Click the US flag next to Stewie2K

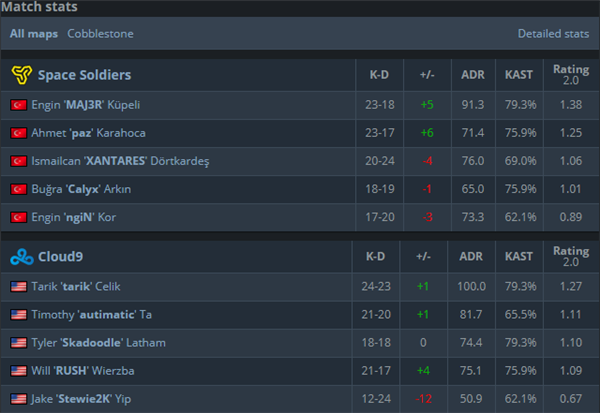point(18,398)
